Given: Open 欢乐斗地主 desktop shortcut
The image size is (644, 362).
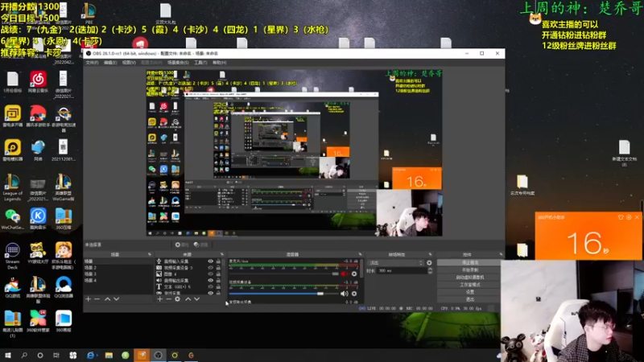Looking at the screenshot, I should (64, 256).
